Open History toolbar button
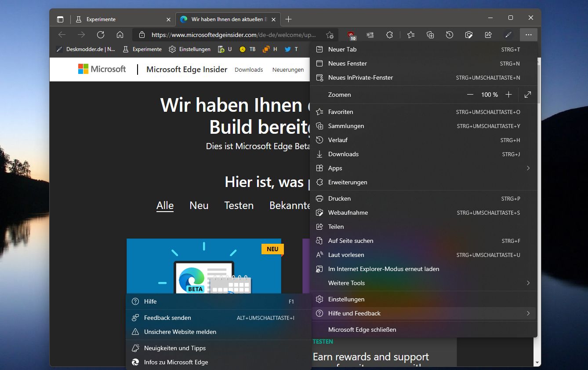Viewport: 588px width, 370px height. pyautogui.click(x=450, y=35)
